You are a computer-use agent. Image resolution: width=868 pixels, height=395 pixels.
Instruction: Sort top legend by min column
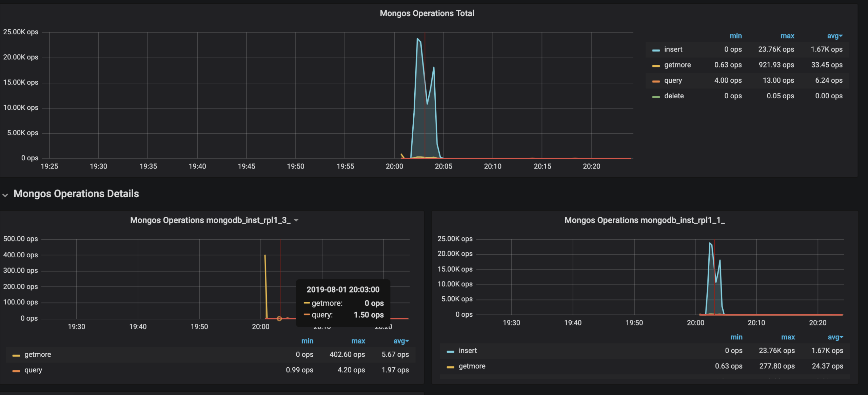click(735, 36)
